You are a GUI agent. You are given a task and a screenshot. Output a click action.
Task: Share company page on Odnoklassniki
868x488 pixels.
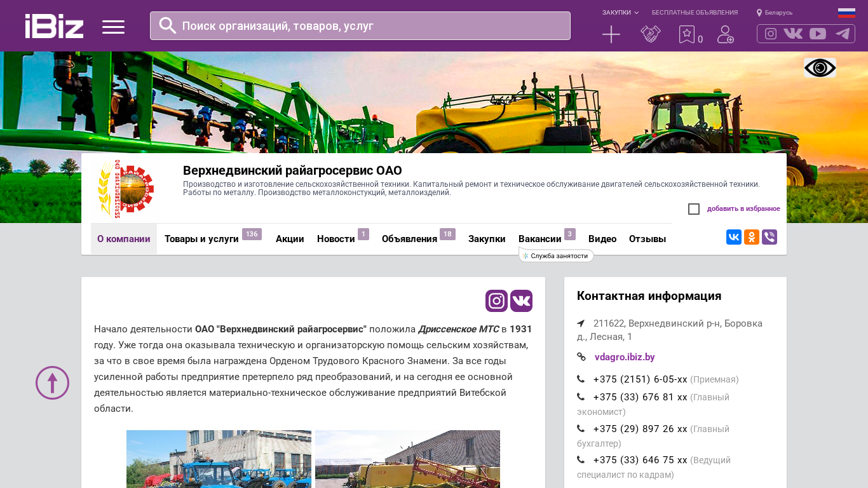[x=752, y=237]
